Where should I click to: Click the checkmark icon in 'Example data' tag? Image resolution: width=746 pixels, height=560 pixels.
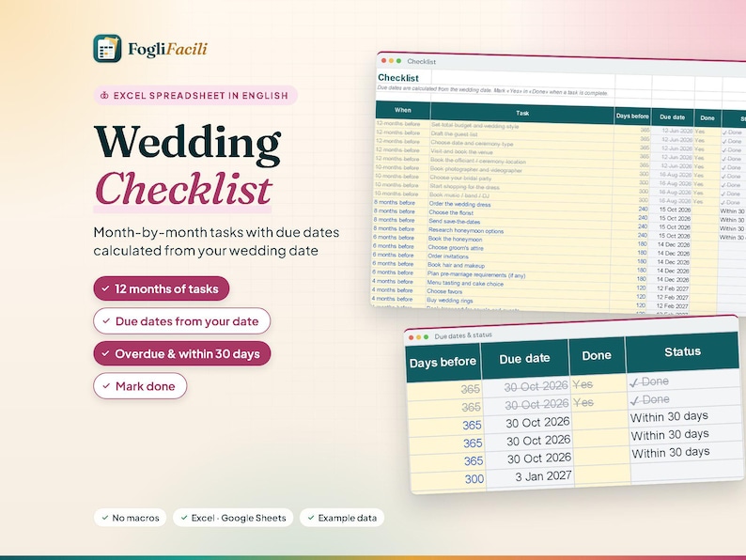click(x=311, y=518)
